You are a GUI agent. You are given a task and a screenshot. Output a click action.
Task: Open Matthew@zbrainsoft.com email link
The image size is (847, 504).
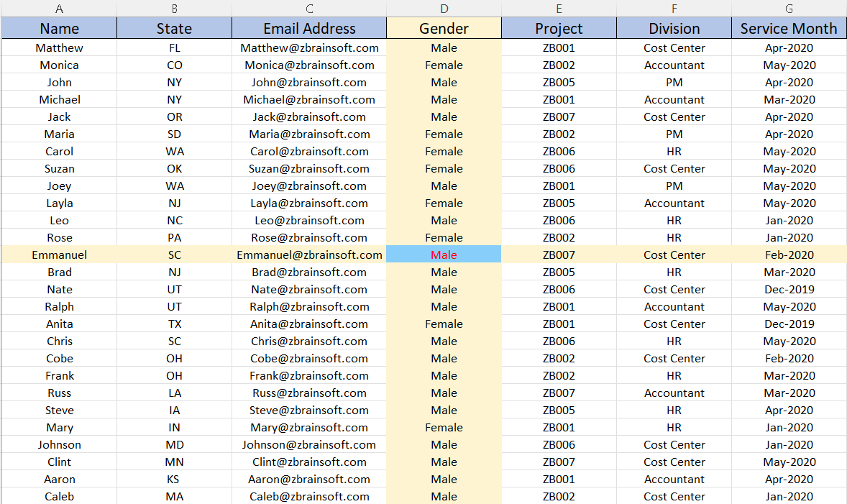(309, 47)
